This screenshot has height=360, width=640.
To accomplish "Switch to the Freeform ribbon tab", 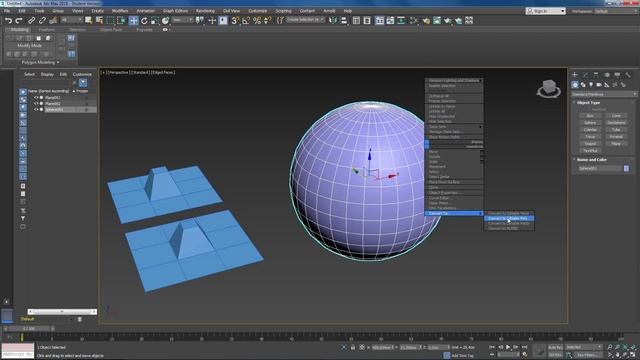I will (46, 30).
